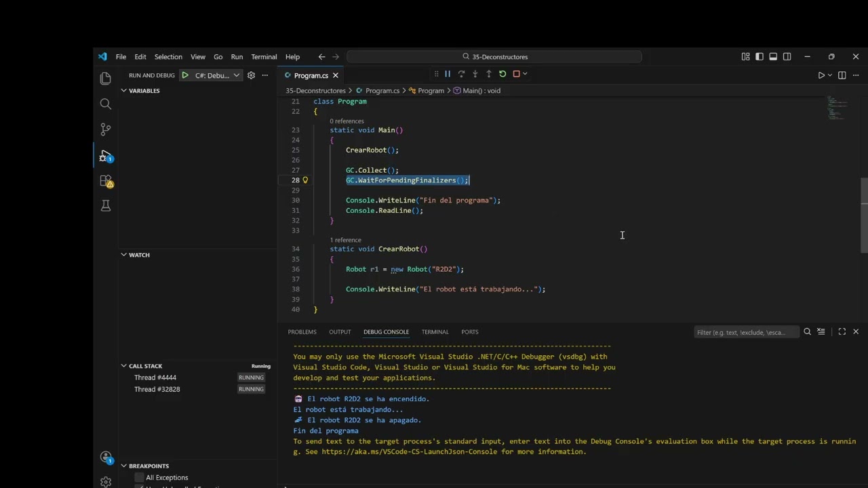Screen dimensions: 868x488
Task: Close the Program.cs editor tab
Action: click(x=335, y=75)
